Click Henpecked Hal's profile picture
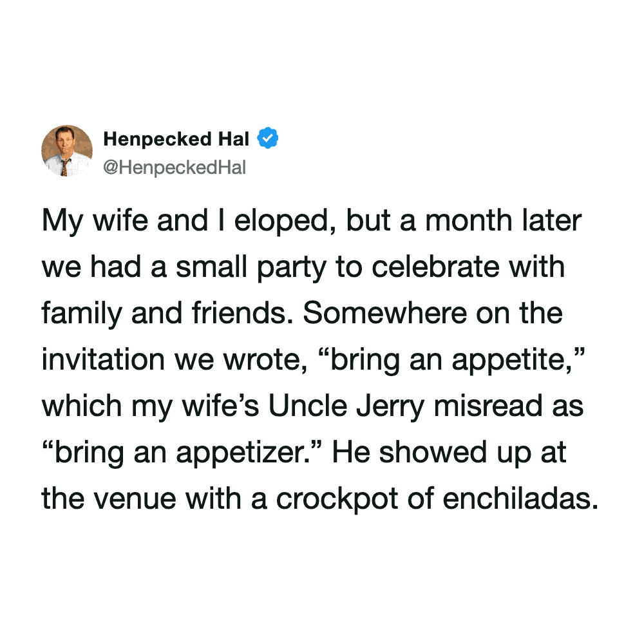This screenshot has width=644, height=644. coord(67,151)
